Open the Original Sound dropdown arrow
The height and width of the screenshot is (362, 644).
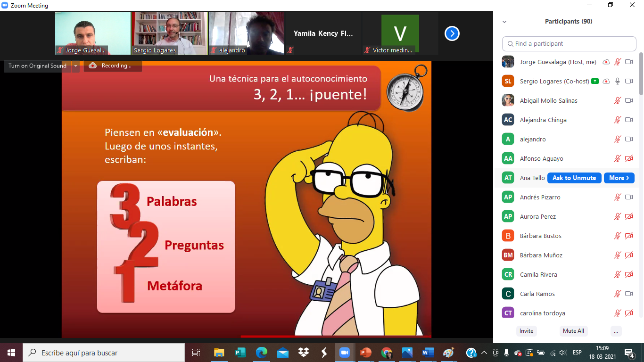75,66
